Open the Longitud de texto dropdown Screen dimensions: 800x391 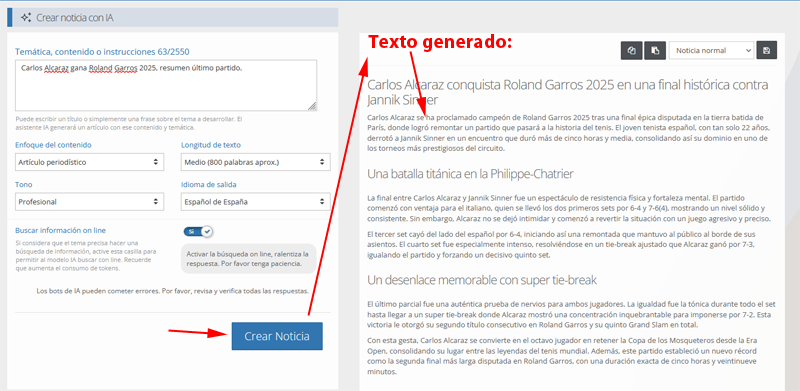click(x=256, y=162)
